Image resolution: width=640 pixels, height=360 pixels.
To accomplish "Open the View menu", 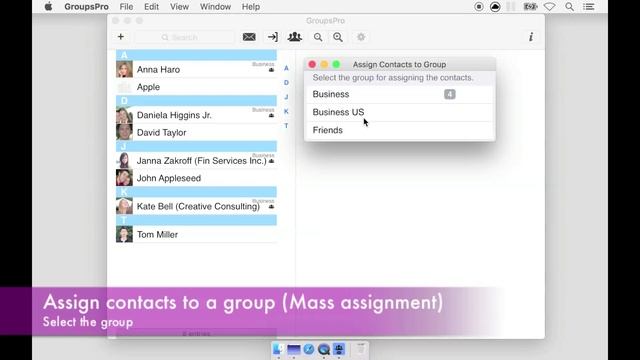I will point(179,7).
